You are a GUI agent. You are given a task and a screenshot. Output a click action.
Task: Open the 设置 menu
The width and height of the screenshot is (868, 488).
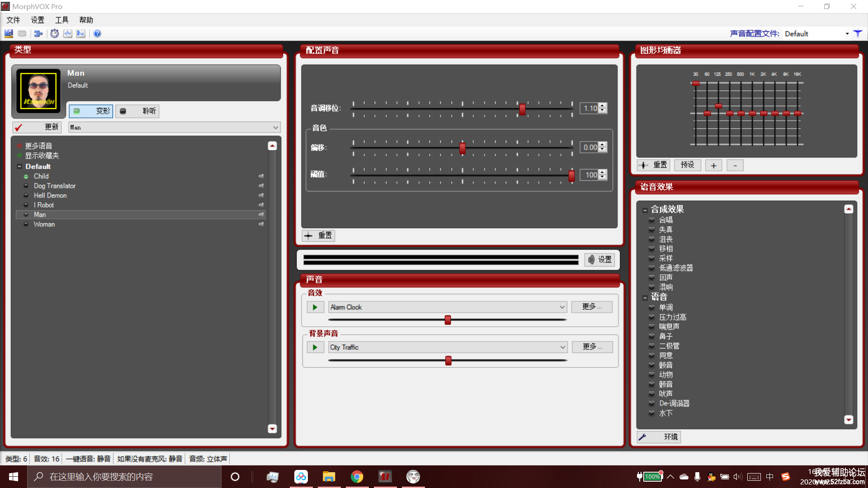coord(38,20)
